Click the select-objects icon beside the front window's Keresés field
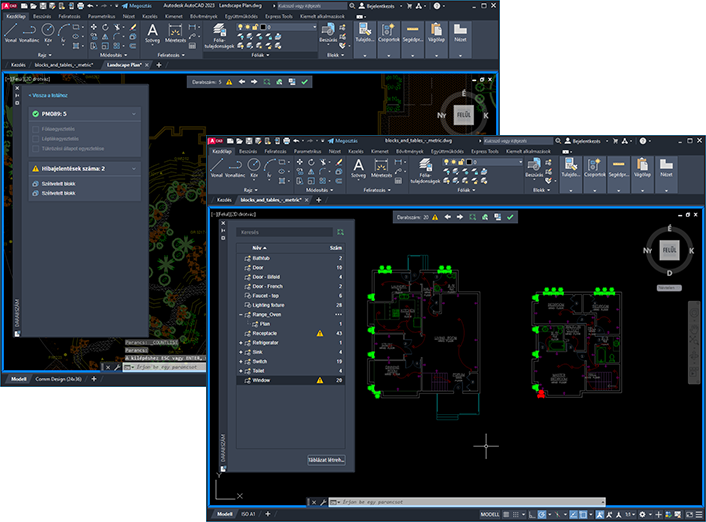 point(340,232)
